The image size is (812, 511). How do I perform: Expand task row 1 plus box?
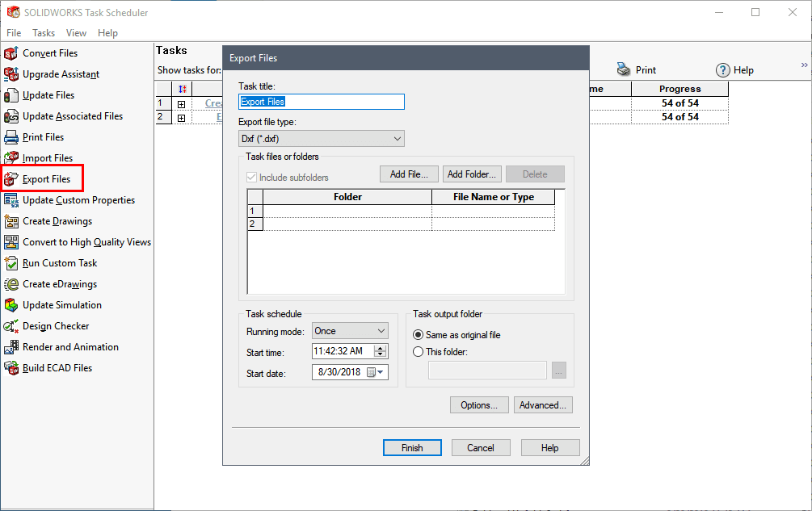pyautogui.click(x=181, y=104)
